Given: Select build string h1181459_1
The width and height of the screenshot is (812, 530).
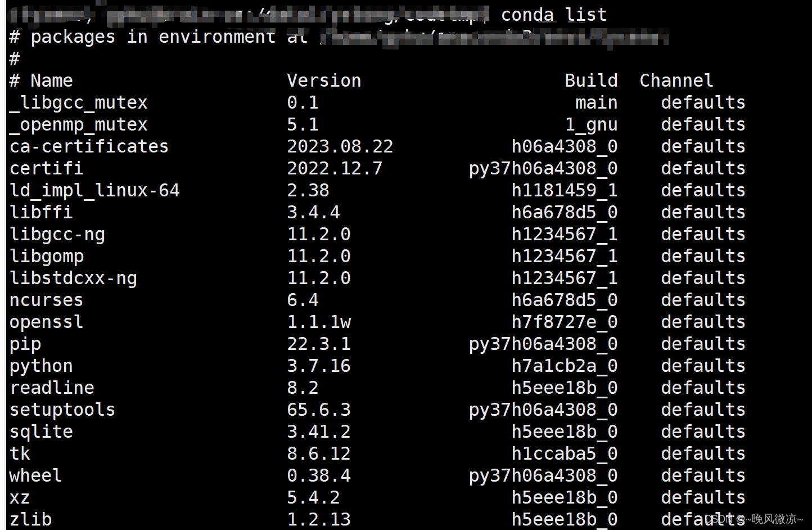Looking at the screenshot, I should click(565, 191).
